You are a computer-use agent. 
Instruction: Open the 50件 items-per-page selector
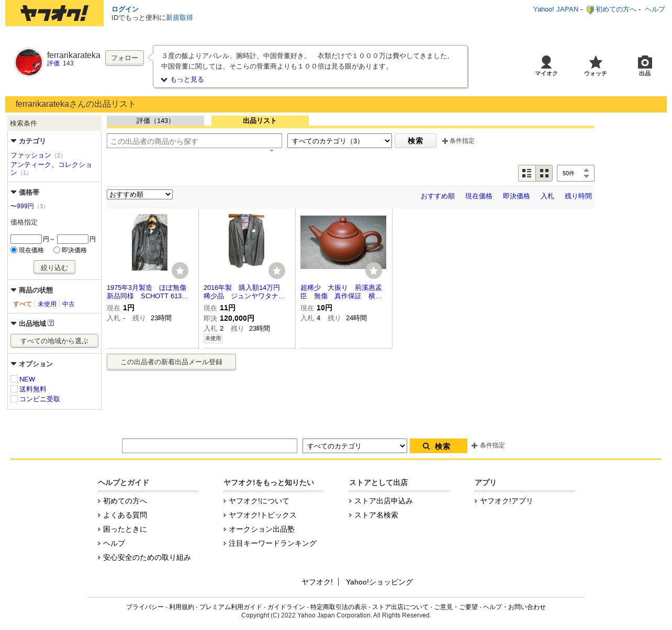coord(576,173)
